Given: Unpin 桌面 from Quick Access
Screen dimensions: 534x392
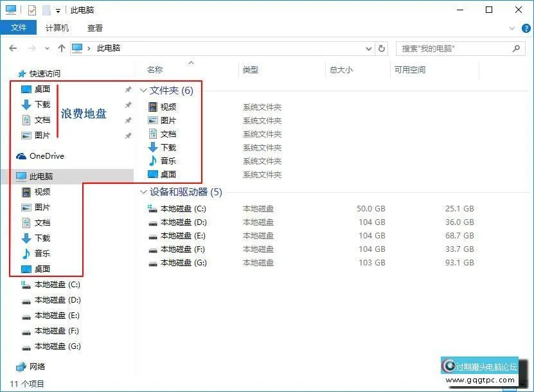Looking at the screenshot, I should 127,89.
